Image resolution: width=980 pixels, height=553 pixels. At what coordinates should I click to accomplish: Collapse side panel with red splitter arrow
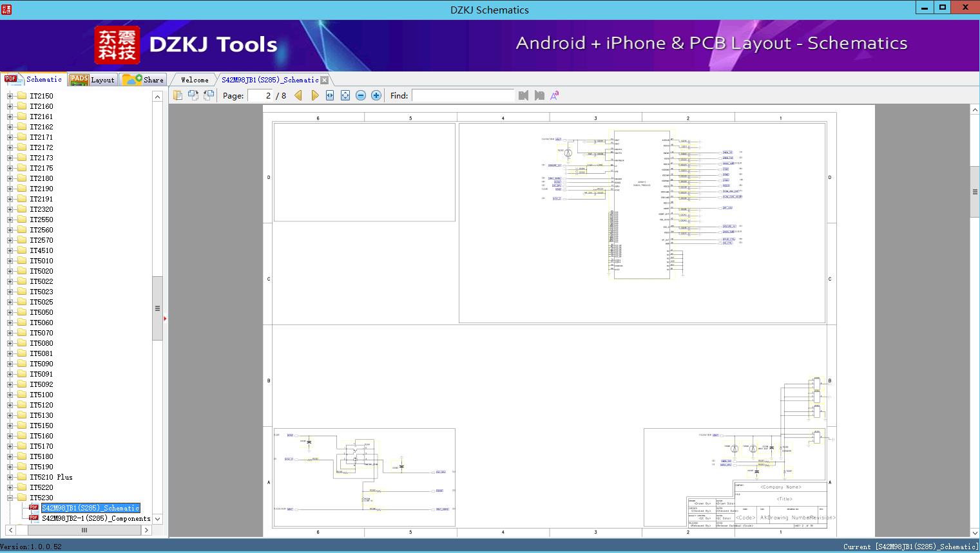(165, 319)
